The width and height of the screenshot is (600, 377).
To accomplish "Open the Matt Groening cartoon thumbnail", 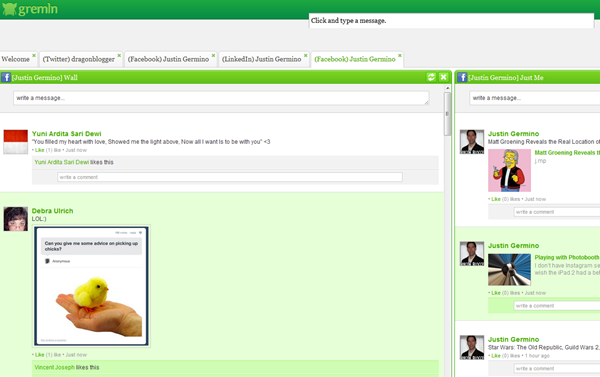I will tap(509, 170).
